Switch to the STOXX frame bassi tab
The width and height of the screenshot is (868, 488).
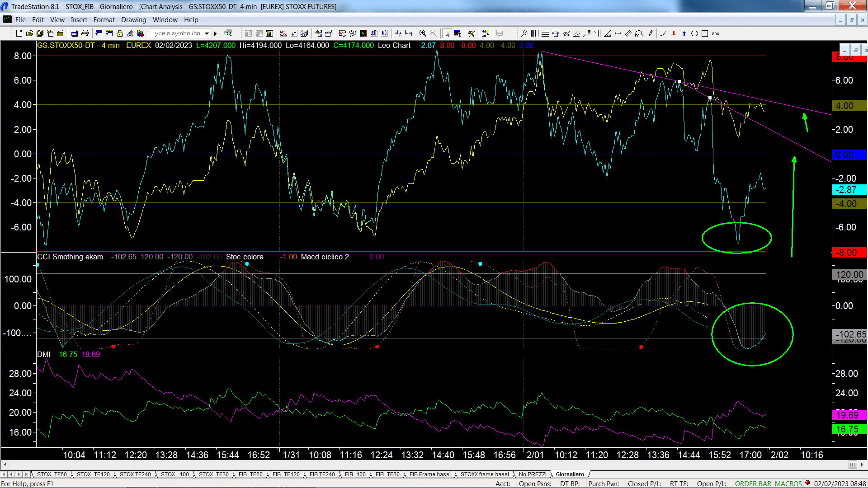[x=485, y=474]
